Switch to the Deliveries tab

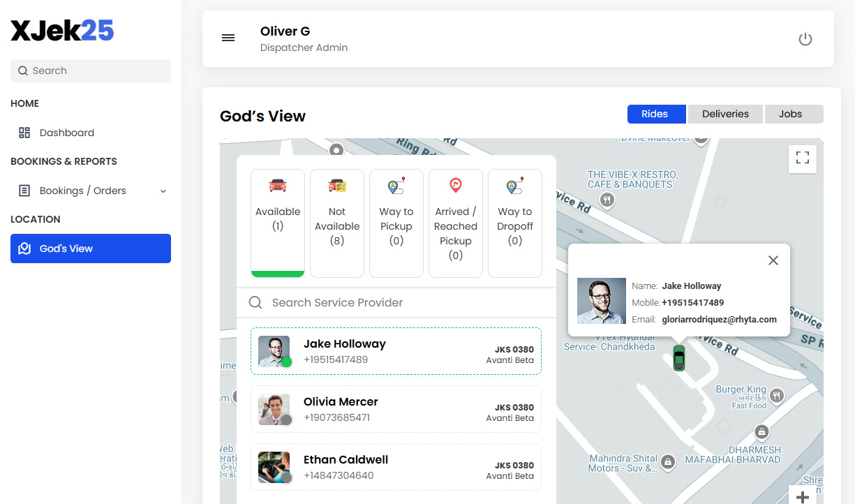point(725,114)
